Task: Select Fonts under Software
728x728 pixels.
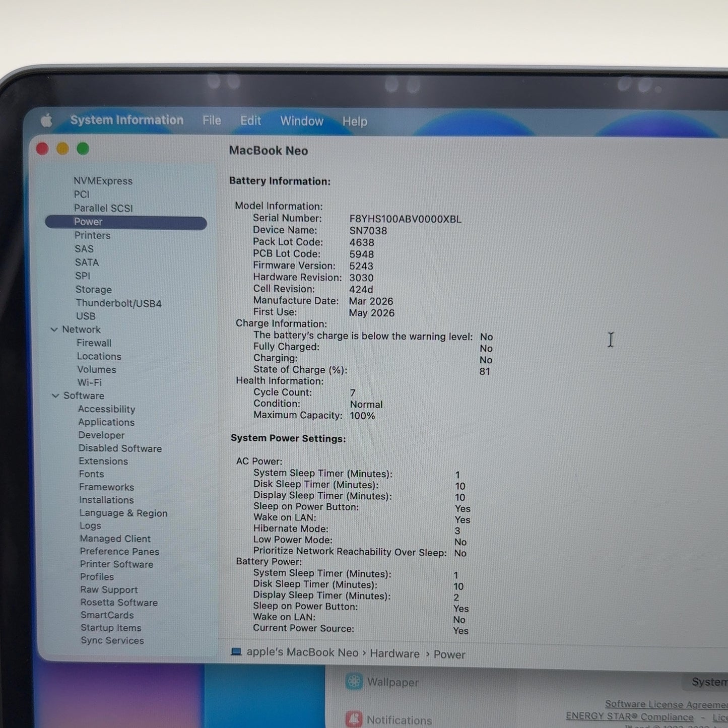Action: click(91, 474)
